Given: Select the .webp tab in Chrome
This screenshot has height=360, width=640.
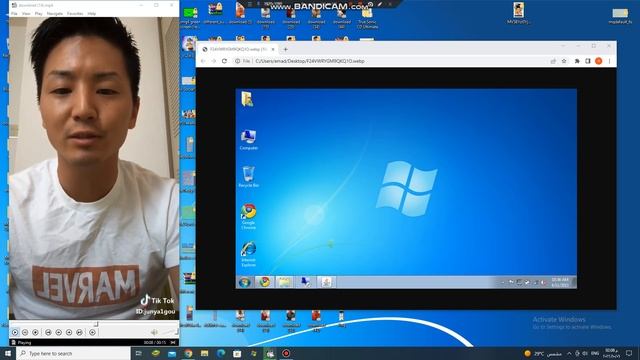Looking at the screenshot, I should 238,49.
